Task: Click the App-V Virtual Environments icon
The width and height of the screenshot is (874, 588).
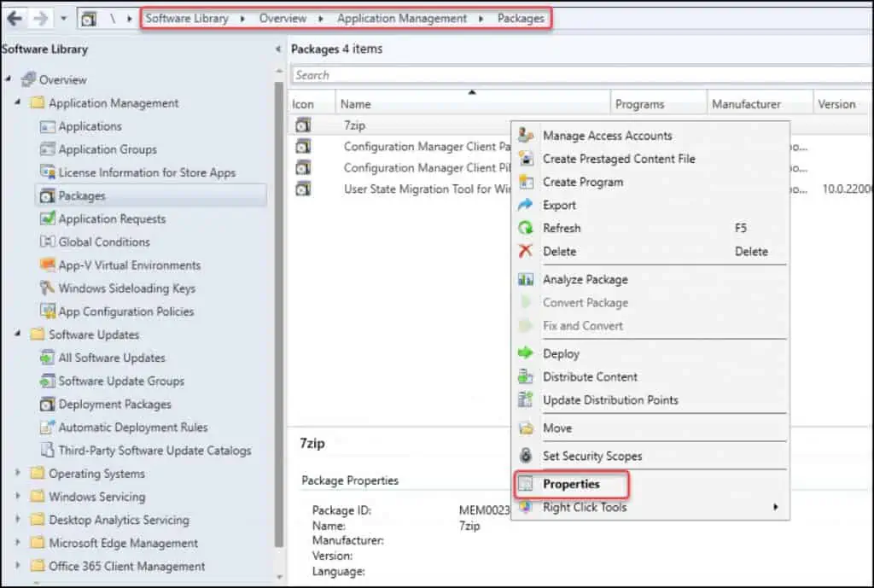Action: click(x=48, y=265)
